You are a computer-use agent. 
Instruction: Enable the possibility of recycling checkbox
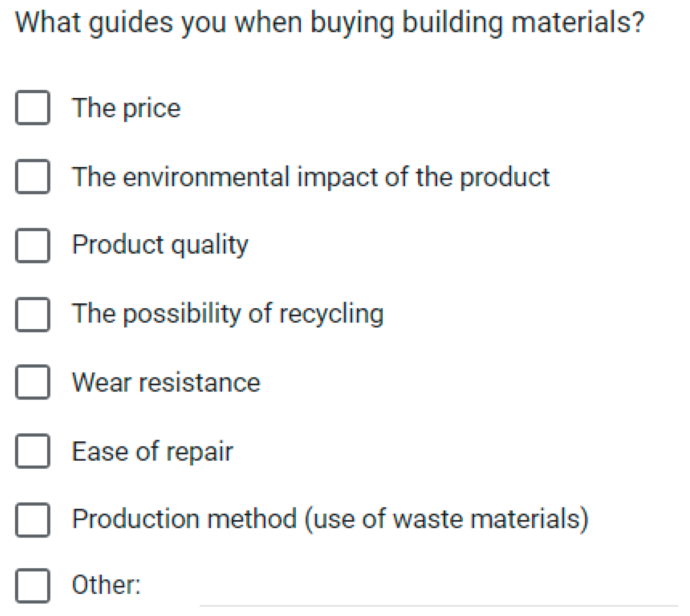33,314
